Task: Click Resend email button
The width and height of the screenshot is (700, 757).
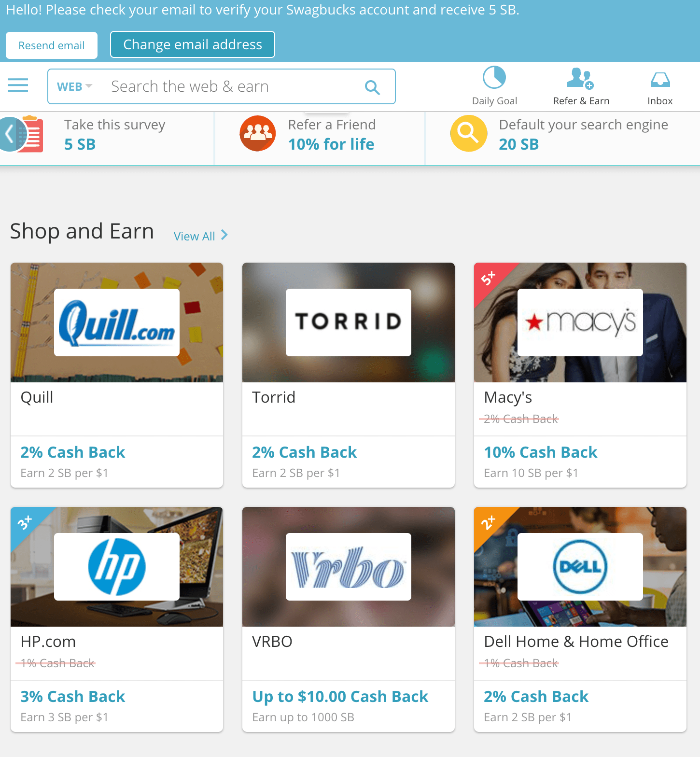Action: click(x=52, y=45)
